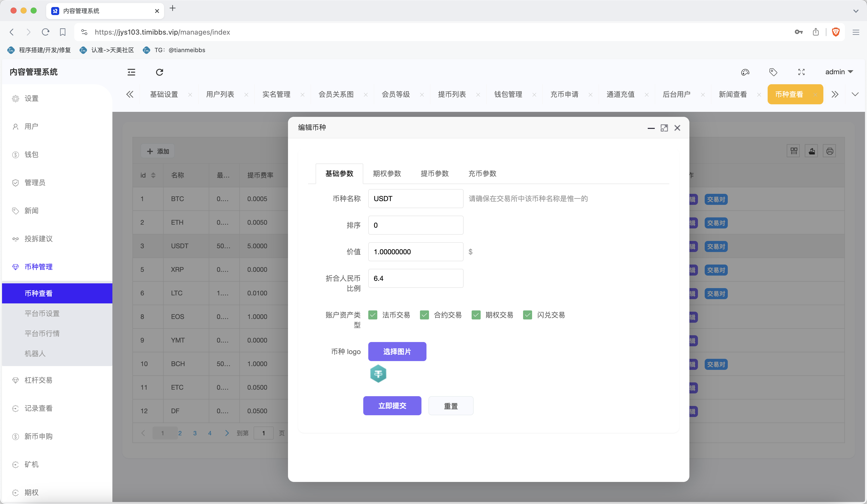Switch to 提币参数 tab in dialog
The image size is (867, 504).
(435, 174)
